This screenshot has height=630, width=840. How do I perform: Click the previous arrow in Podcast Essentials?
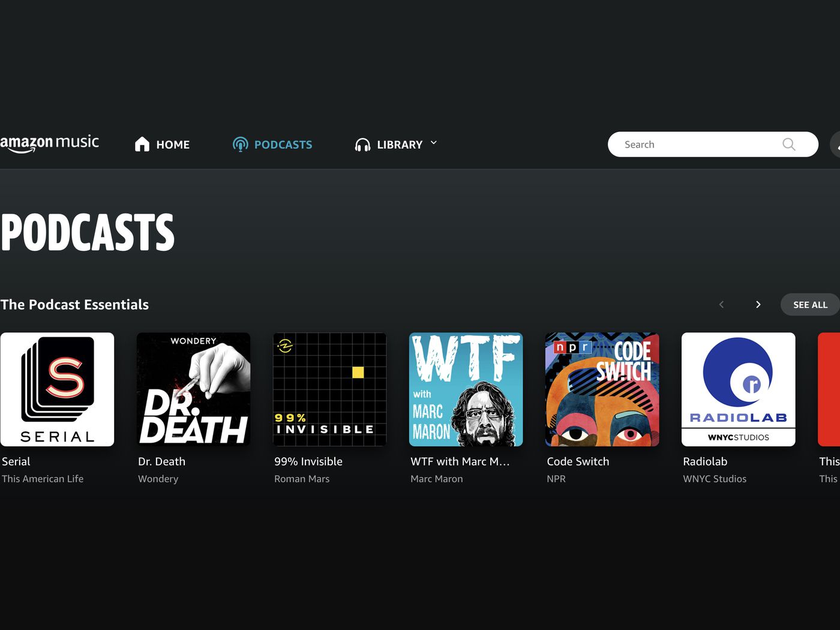pyautogui.click(x=721, y=305)
